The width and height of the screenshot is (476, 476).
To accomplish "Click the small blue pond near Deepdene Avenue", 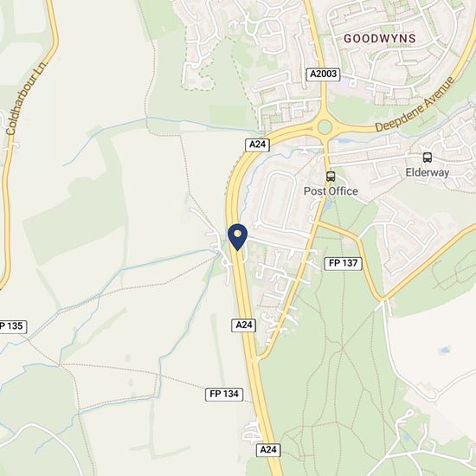I will click(x=344, y=141).
